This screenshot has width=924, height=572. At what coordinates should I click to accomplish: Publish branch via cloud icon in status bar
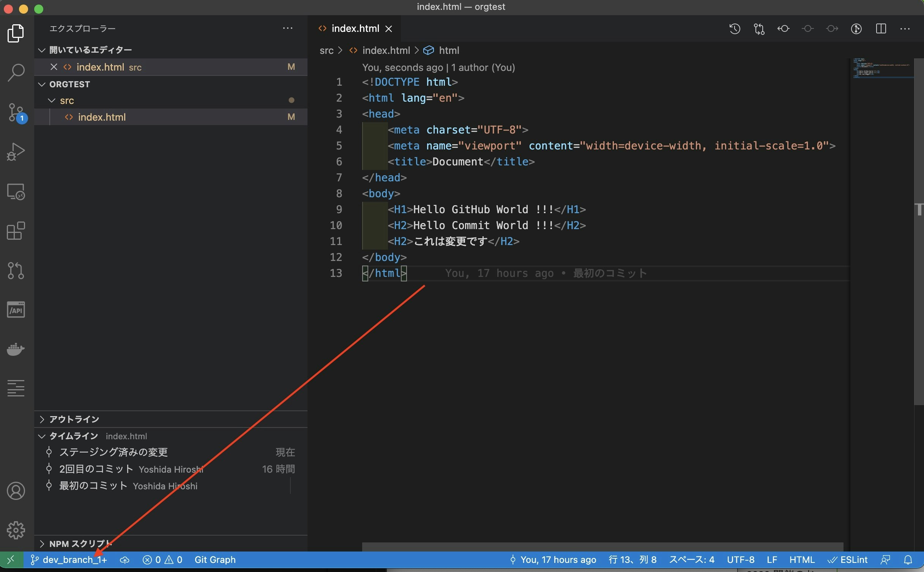click(x=125, y=560)
